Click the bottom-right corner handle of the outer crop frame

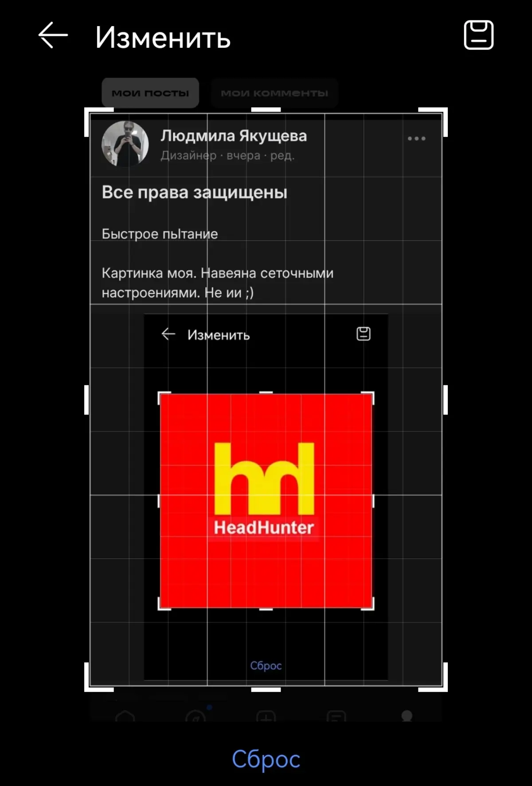click(x=434, y=677)
